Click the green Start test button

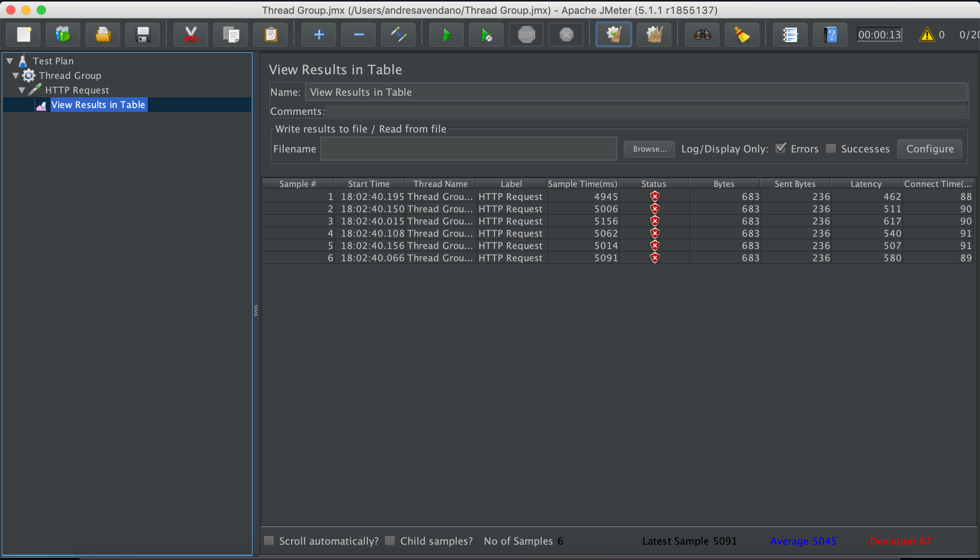[446, 34]
